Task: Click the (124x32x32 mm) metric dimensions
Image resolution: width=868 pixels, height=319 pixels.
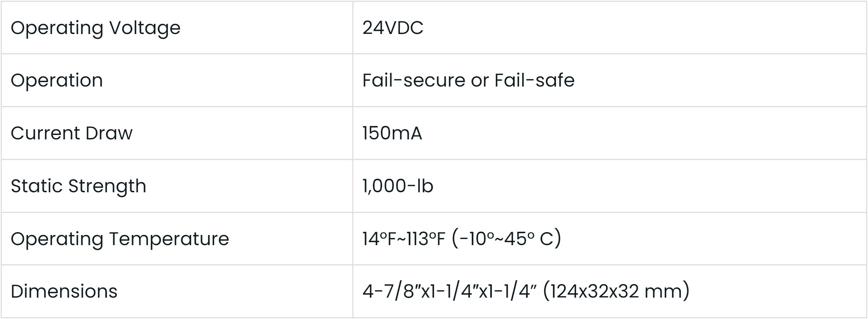Action: [x=616, y=291]
